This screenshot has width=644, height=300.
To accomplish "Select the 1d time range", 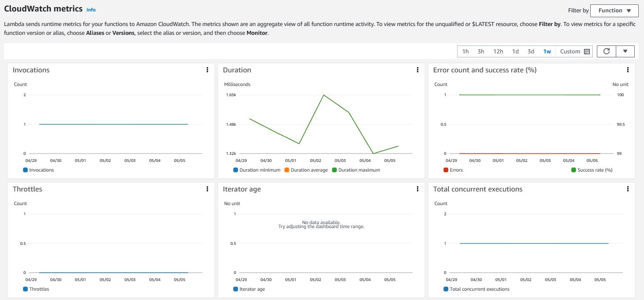I will 515,52.
